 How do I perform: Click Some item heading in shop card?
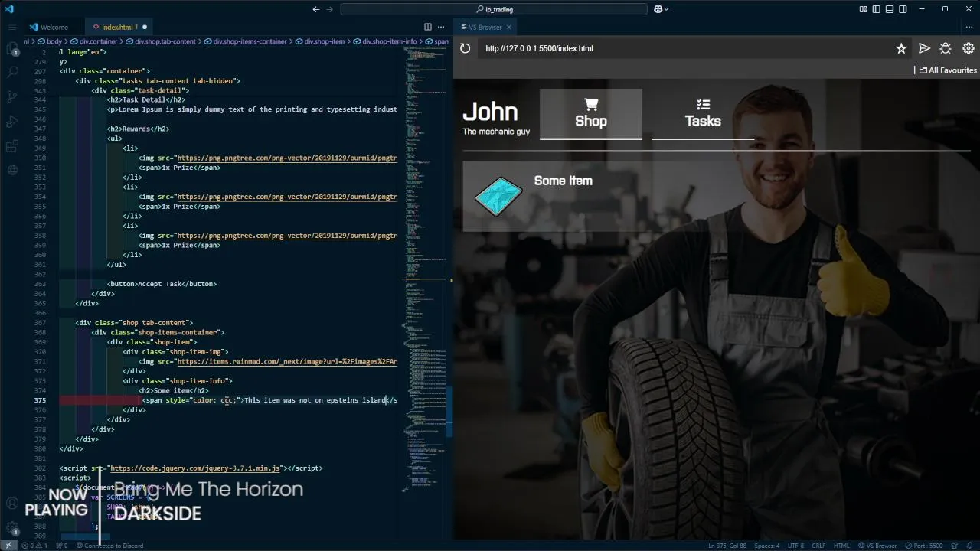[563, 181]
